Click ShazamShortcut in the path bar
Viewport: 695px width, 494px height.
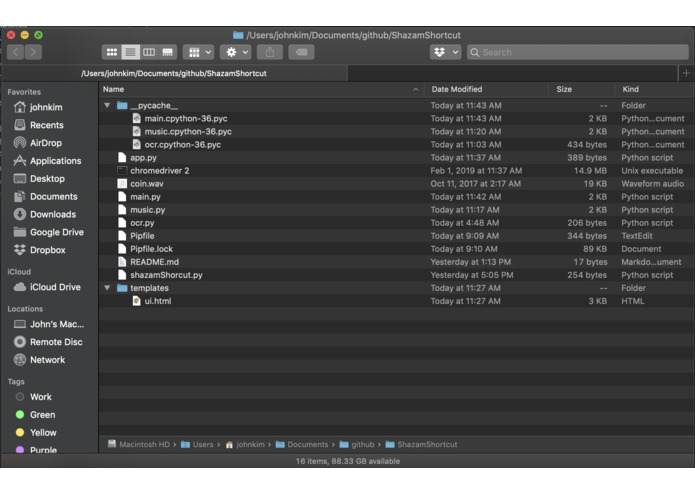(422, 444)
